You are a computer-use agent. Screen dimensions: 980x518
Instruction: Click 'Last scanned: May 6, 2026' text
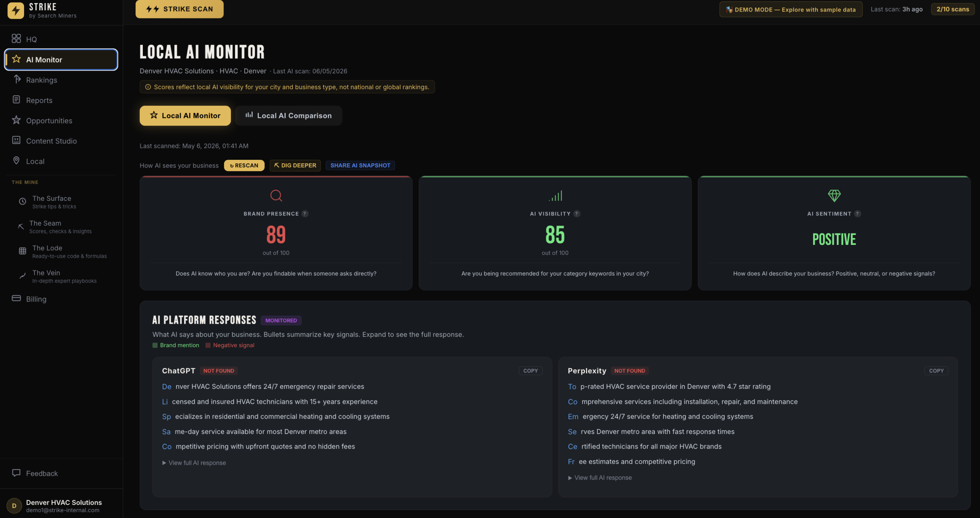point(194,146)
